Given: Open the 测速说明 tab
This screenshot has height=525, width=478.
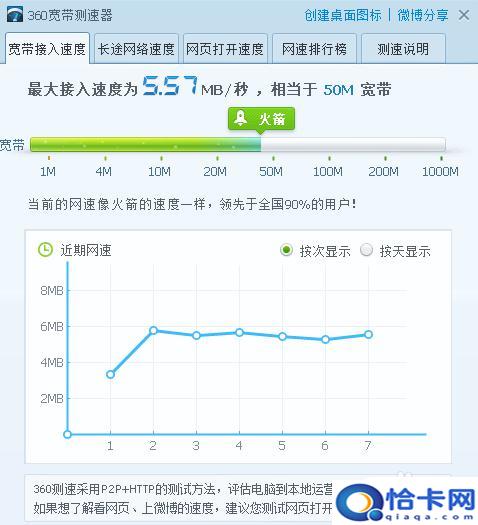Looking at the screenshot, I should 403,49.
